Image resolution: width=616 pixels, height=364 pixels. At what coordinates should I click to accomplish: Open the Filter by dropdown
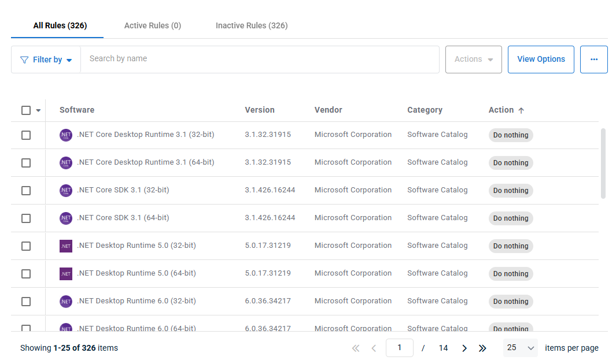click(x=46, y=60)
